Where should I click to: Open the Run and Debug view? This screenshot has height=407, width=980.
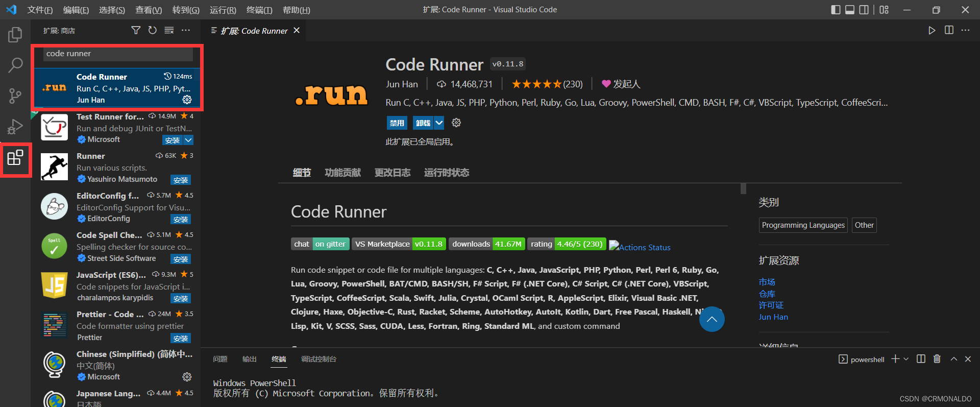click(15, 127)
